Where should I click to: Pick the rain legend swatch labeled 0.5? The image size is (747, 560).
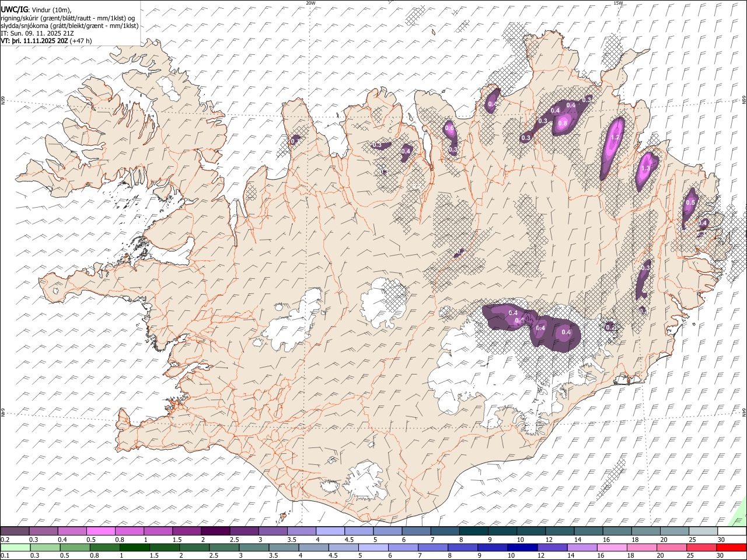[x=75, y=547]
